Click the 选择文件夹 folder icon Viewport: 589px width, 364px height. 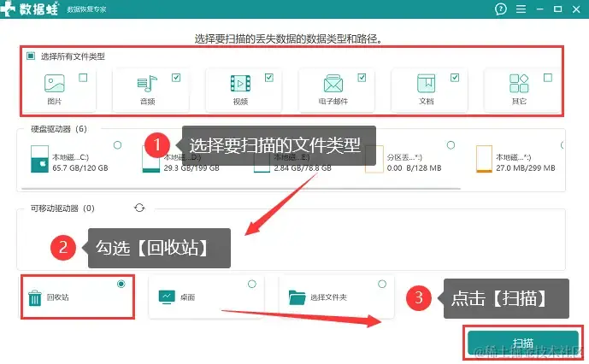(297, 297)
